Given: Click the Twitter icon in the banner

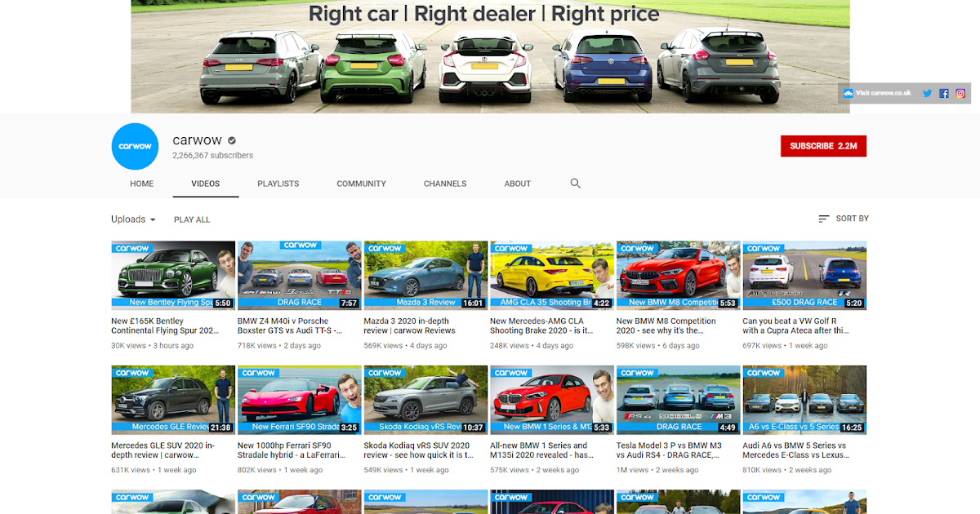Looking at the screenshot, I should point(927,93).
